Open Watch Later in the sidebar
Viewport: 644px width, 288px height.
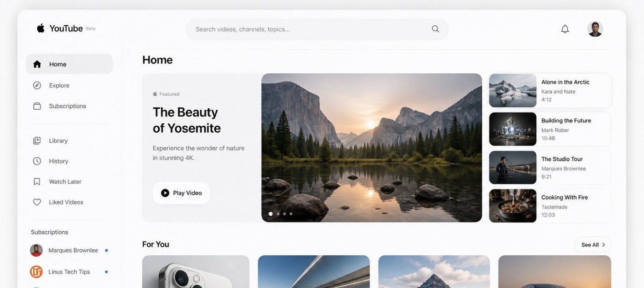pos(69,182)
